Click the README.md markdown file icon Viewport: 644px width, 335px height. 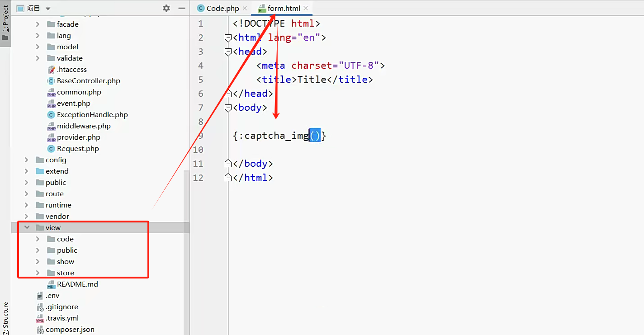pyautogui.click(x=51, y=284)
